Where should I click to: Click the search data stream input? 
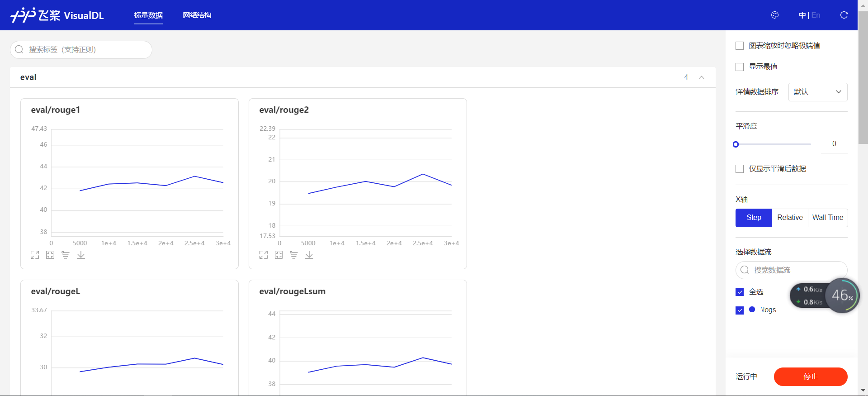(792, 270)
